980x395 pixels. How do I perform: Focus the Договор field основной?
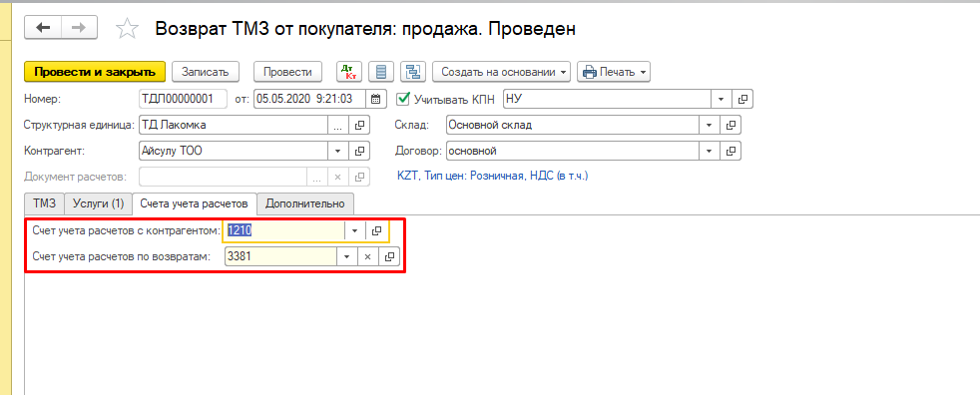573,151
